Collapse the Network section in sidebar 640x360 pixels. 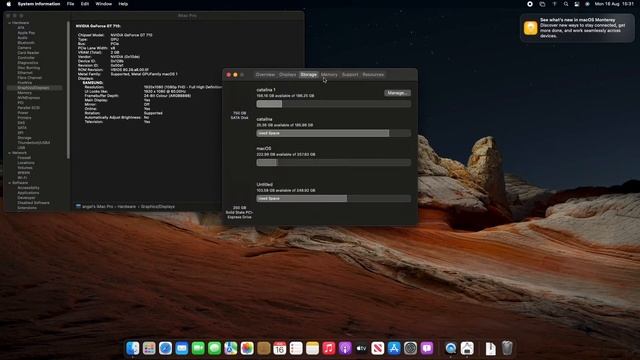pyautogui.click(x=9, y=153)
